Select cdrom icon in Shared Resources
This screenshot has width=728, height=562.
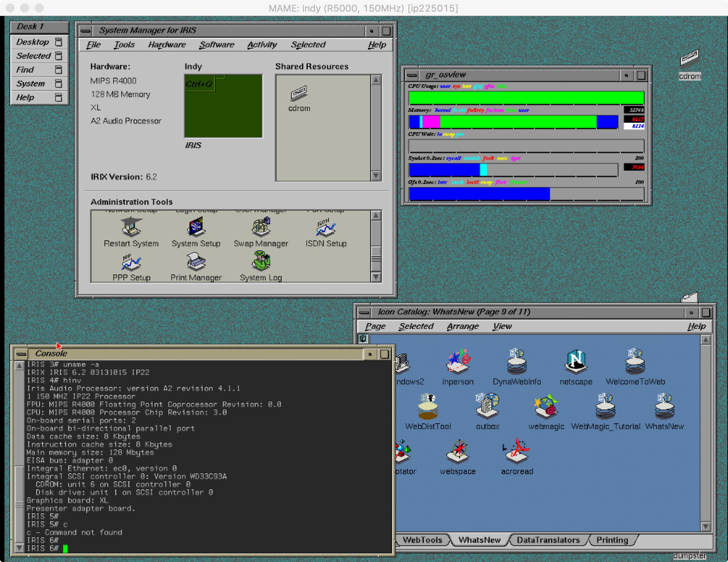click(299, 94)
